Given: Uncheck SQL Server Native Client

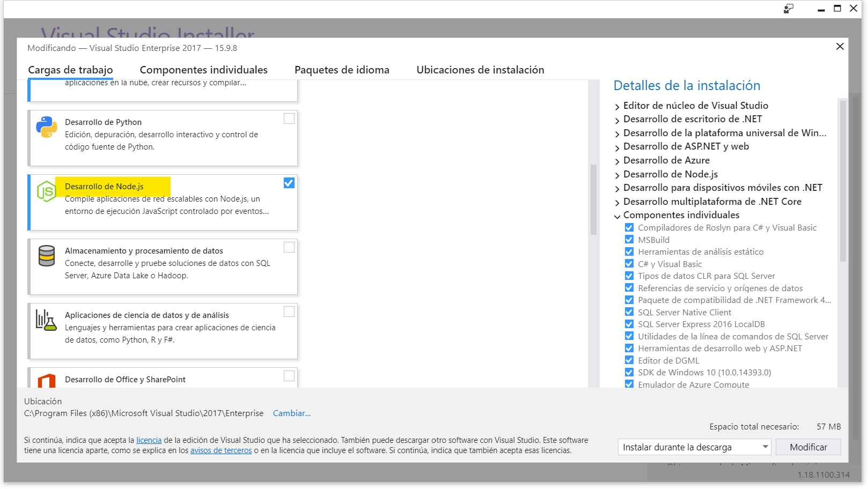Looking at the screenshot, I should [x=629, y=312].
